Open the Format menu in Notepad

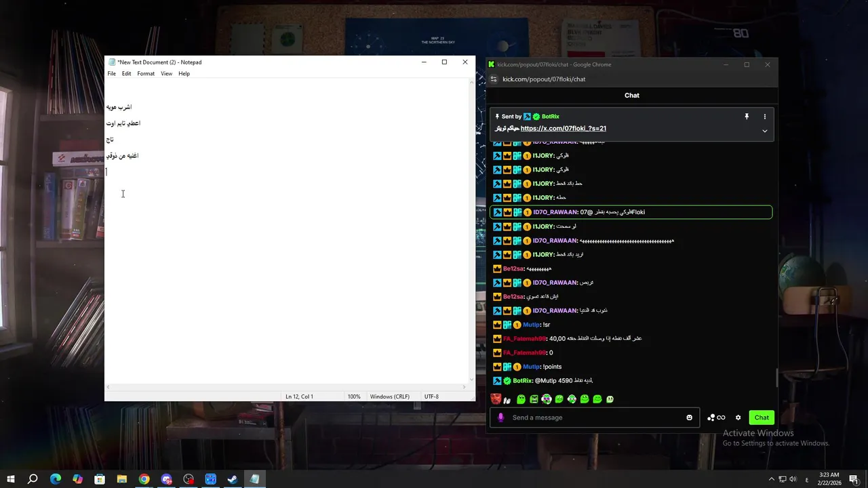point(146,73)
